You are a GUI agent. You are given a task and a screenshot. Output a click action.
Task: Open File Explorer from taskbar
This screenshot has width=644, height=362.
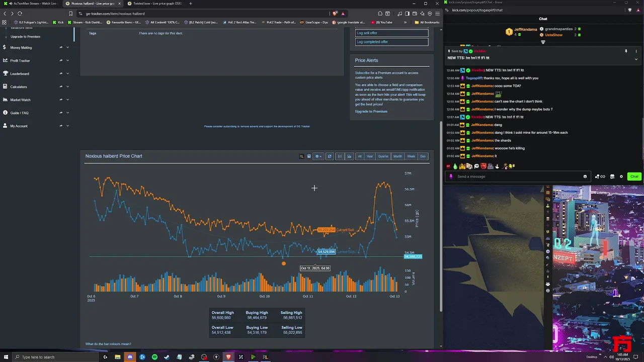(118, 357)
